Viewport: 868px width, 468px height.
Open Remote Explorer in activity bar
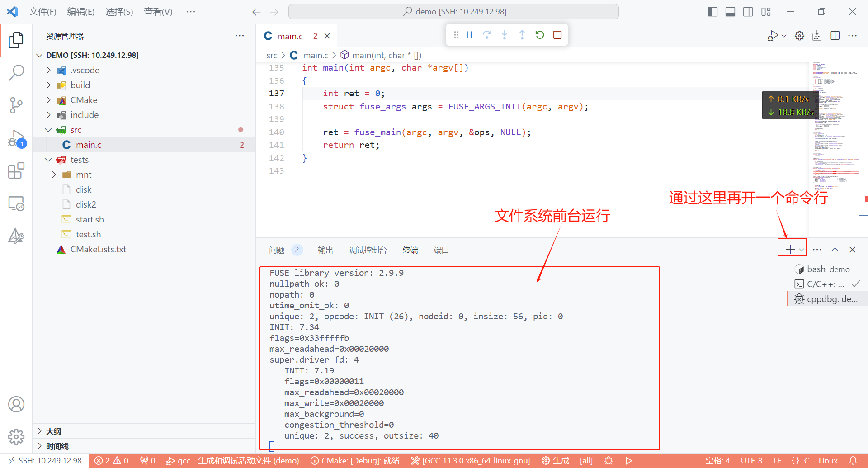(x=16, y=204)
